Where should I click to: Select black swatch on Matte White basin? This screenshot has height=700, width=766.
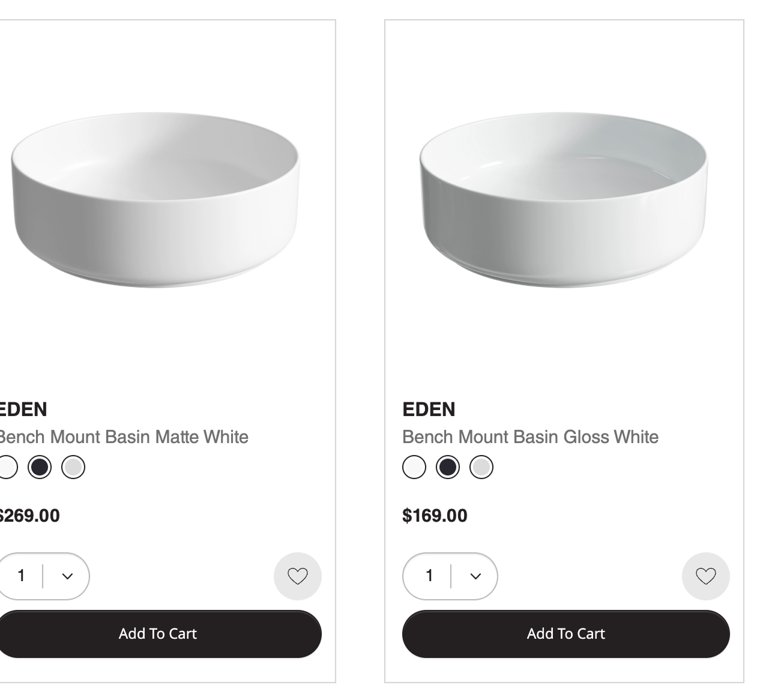[x=40, y=467]
